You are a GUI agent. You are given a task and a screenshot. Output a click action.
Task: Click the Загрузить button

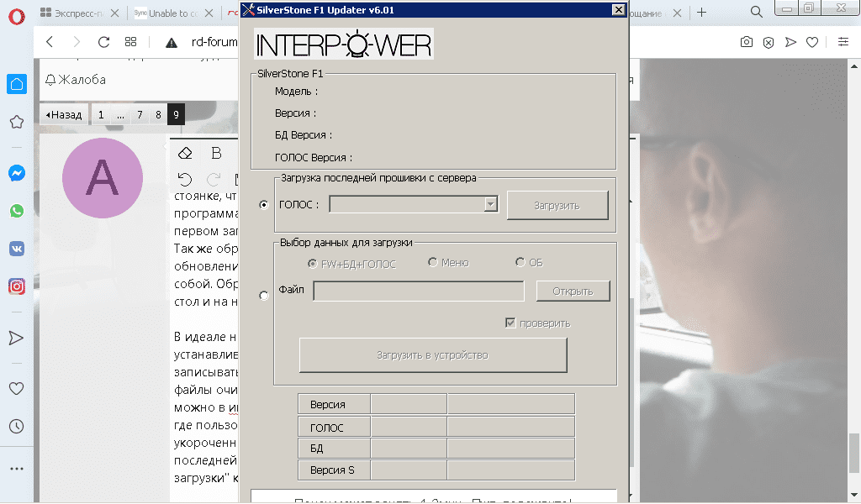[x=557, y=205]
